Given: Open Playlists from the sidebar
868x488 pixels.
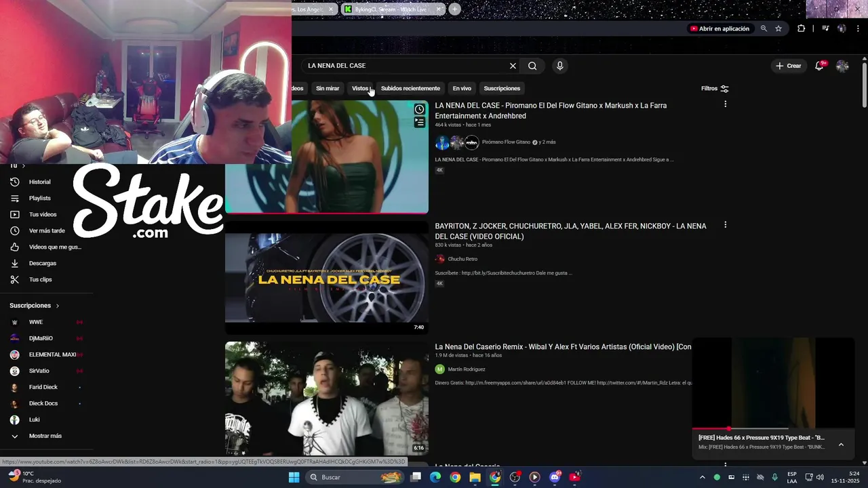Looking at the screenshot, I should point(39,198).
